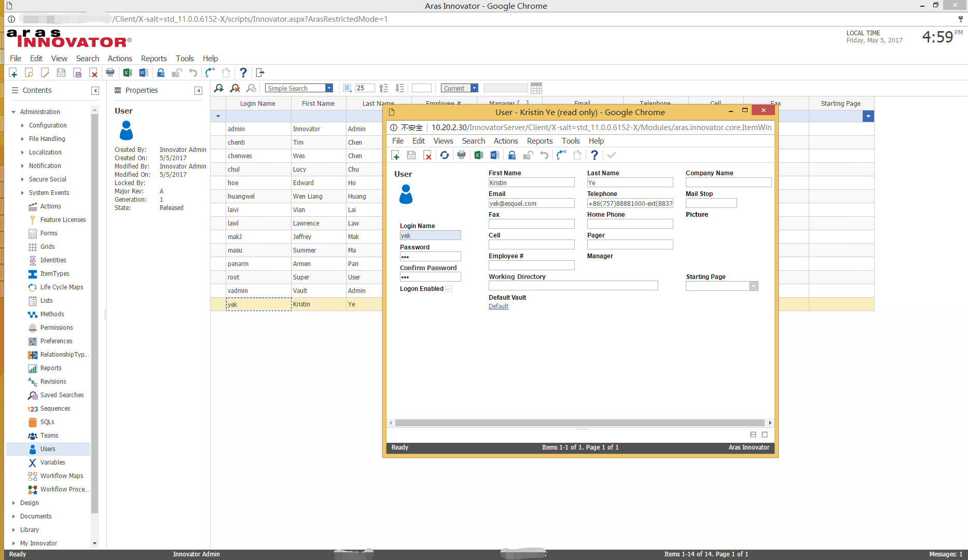Image resolution: width=968 pixels, height=560 pixels.
Task: Click the New icon in User window toolbar
Action: tap(395, 155)
